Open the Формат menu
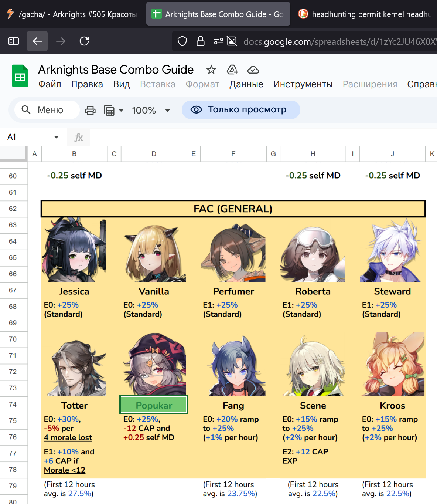 pyautogui.click(x=202, y=84)
